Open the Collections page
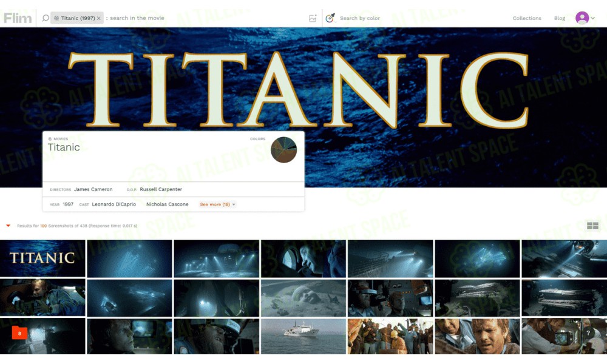607x364 pixels. pyautogui.click(x=527, y=18)
